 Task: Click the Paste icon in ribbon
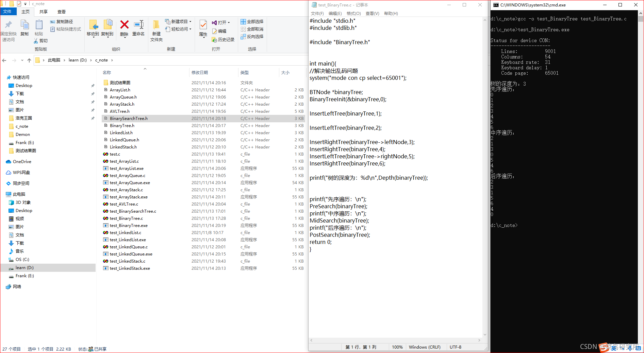[39, 25]
